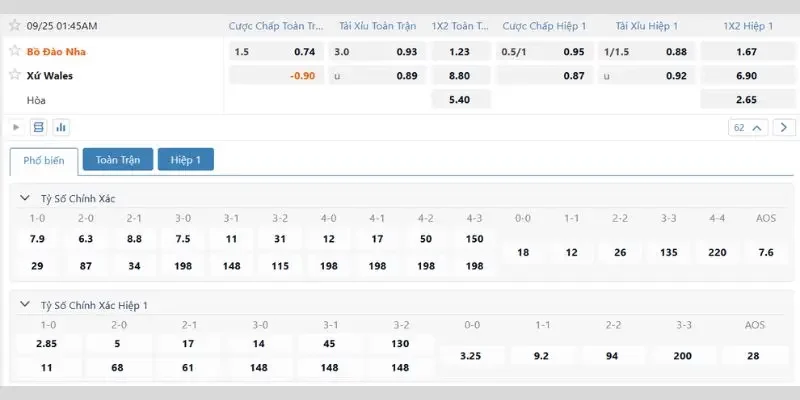Pick Bồ Đào Nha 1X2 odds 1.23
Image resolution: width=800 pixels, height=400 pixels.
[461, 52]
